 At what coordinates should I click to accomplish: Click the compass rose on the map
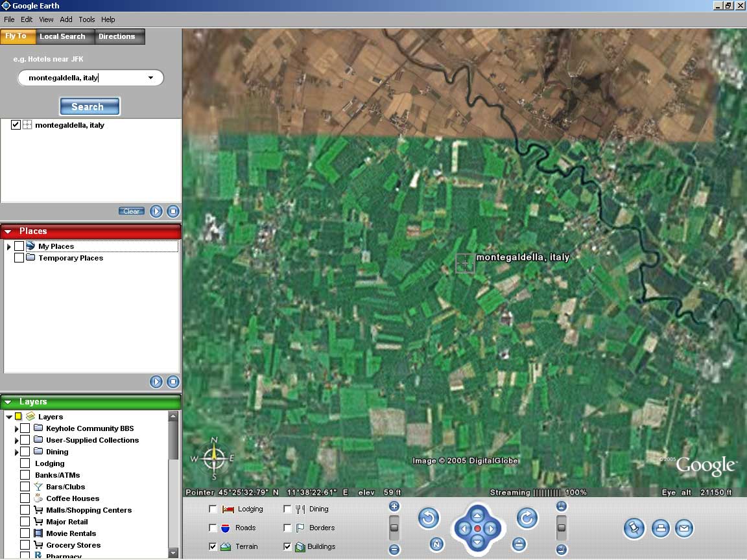click(214, 458)
